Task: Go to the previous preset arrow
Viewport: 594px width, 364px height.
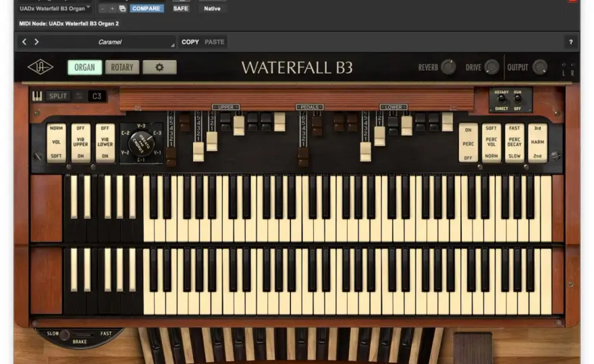Action: pyautogui.click(x=24, y=42)
